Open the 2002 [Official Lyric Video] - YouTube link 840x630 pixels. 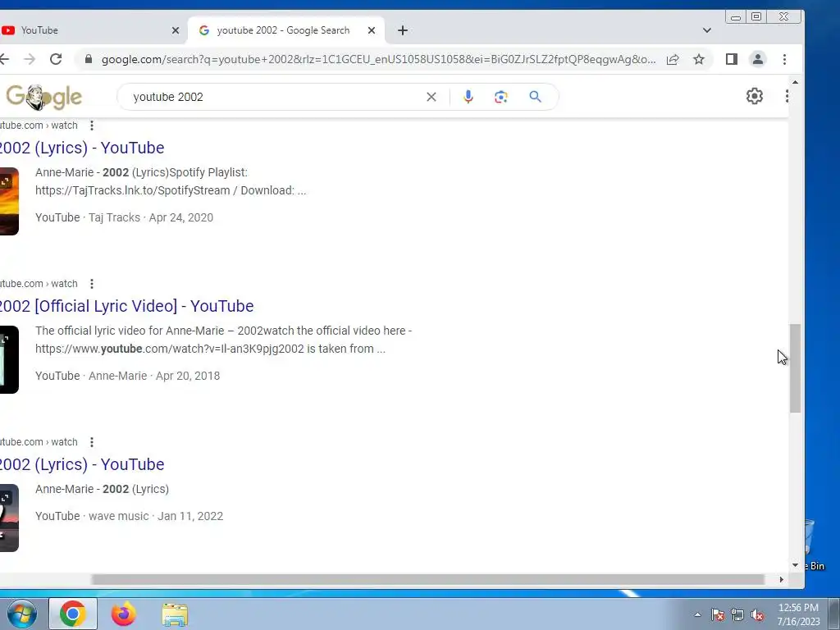coord(126,306)
